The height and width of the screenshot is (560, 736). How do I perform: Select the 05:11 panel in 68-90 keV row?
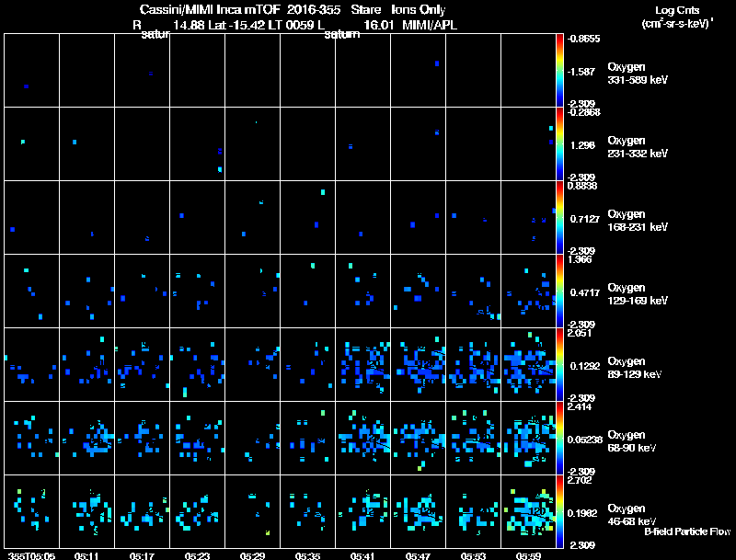coord(86,438)
